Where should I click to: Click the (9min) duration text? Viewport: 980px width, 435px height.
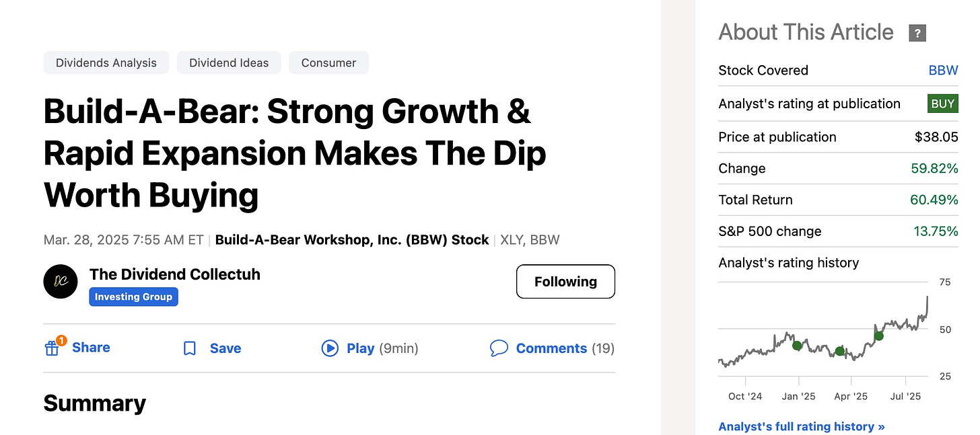pyautogui.click(x=398, y=348)
